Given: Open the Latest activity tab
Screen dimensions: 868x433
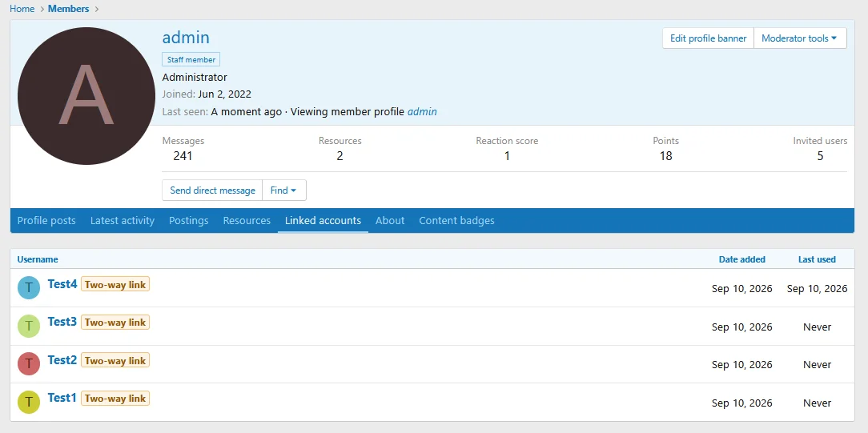Looking at the screenshot, I should tap(123, 221).
